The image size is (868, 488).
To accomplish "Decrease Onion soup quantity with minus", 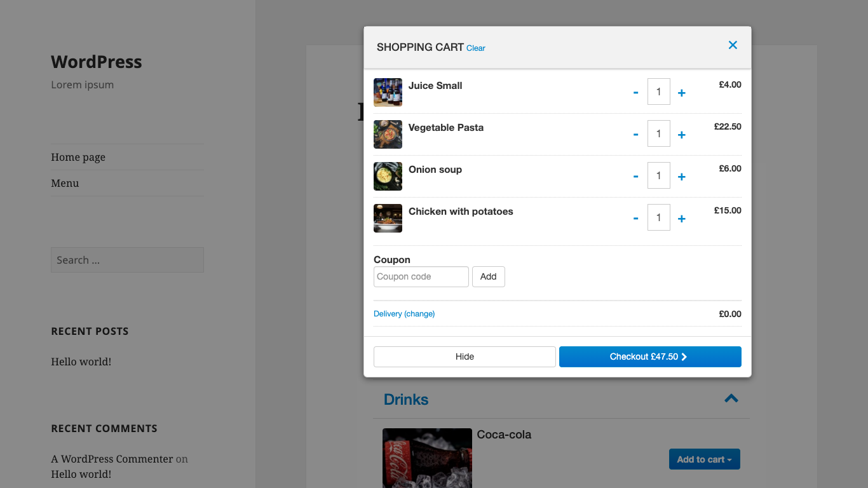I will point(635,177).
